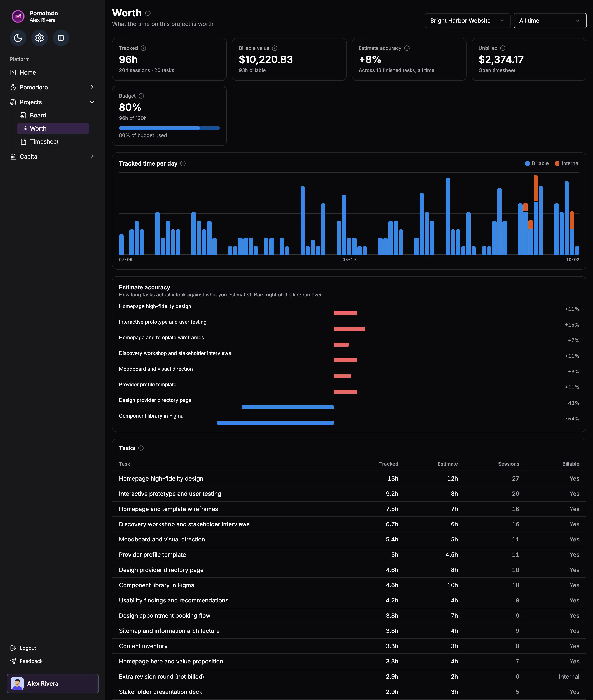Open the Board page

pyautogui.click(x=53, y=115)
